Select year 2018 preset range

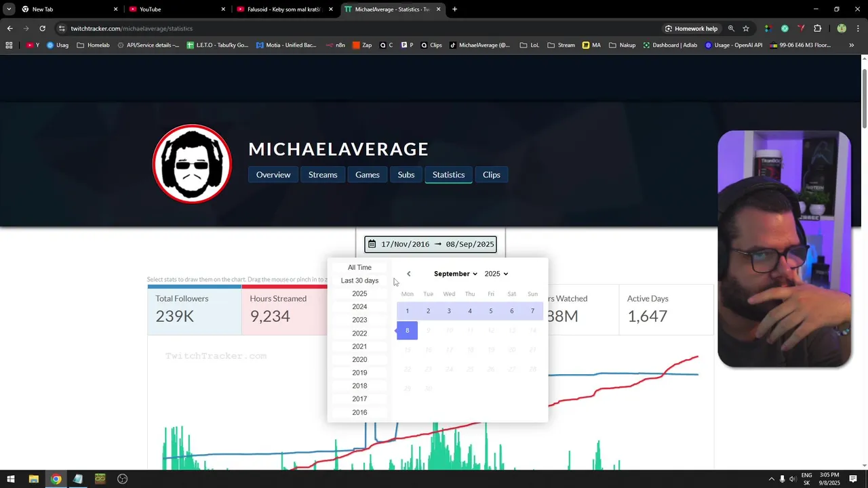coord(359,386)
